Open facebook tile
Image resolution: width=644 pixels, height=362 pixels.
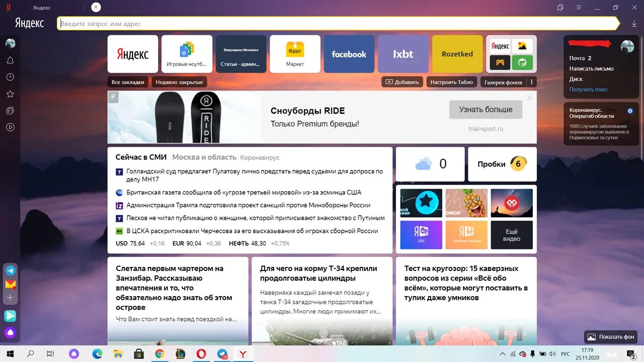coord(349,54)
